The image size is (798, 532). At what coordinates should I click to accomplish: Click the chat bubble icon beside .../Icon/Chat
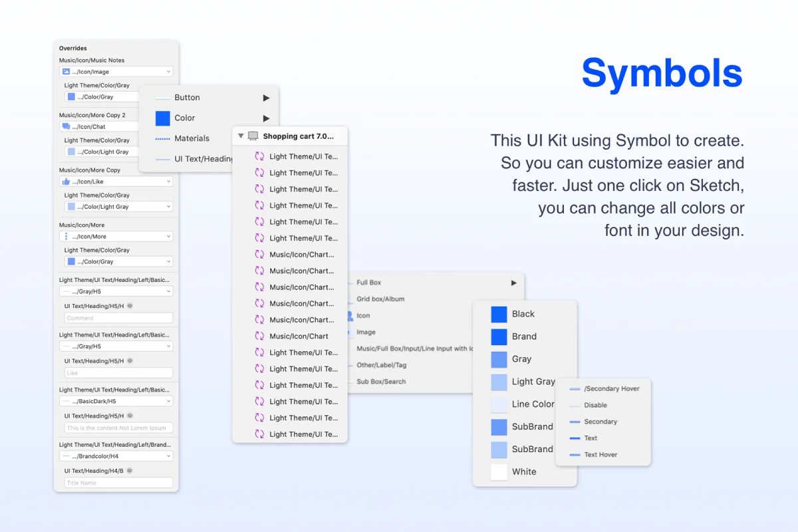66,126
